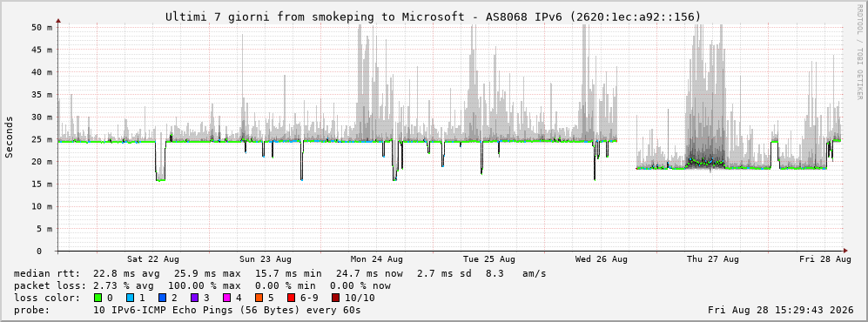Click the Wed 26 Aug axis label
This screenshot has width=868, height=322.
click(x=602, y=259)
